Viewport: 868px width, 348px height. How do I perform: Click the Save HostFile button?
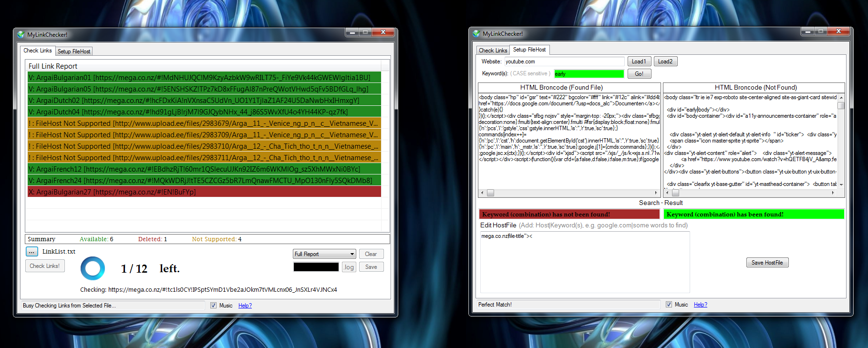coord(767,263)
